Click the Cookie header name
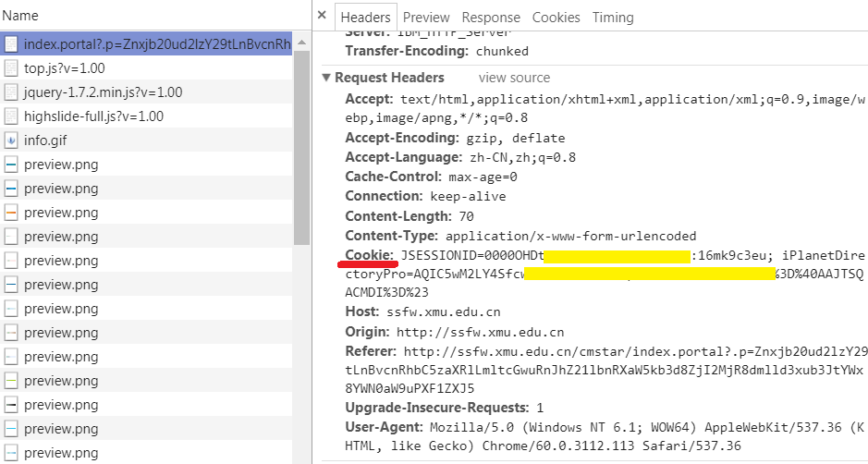 tap(369, 255)
